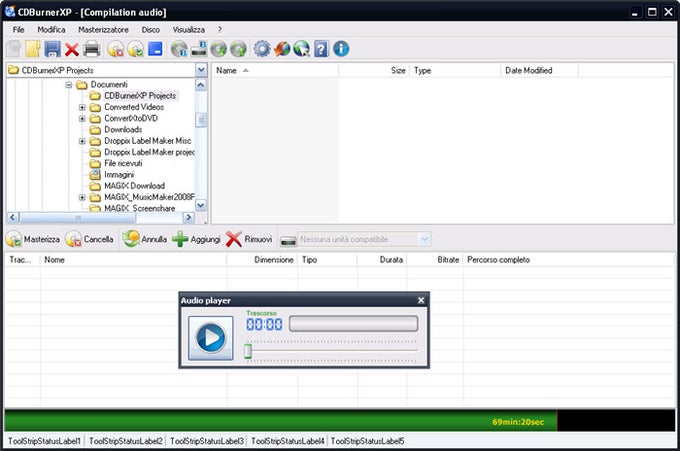Click the horizontal scrollbar left arrow
Viewport: 680px width, 451px height.
pyautogui.click(x=13, y=217)
